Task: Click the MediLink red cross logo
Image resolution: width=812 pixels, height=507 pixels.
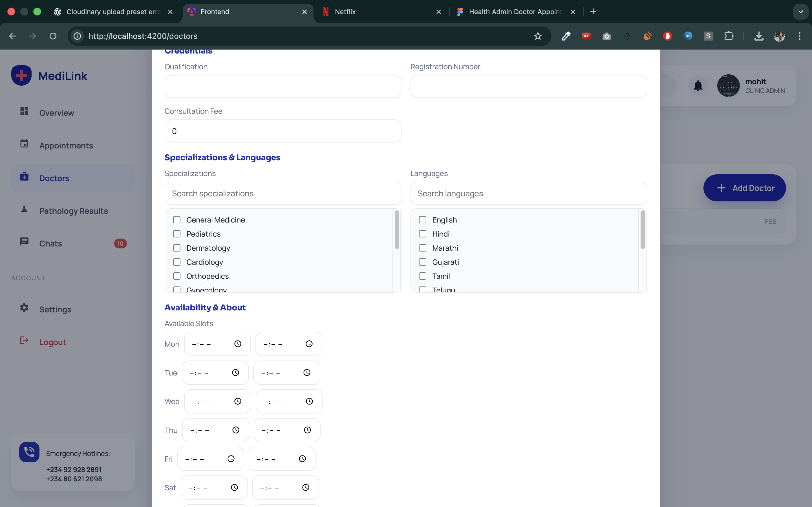Action: (21, 75)
